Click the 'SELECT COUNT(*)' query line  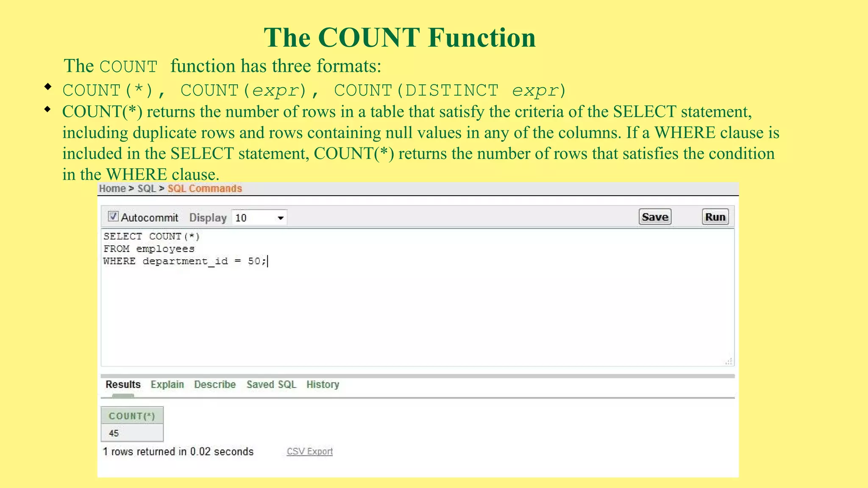(x=151, y=236)
